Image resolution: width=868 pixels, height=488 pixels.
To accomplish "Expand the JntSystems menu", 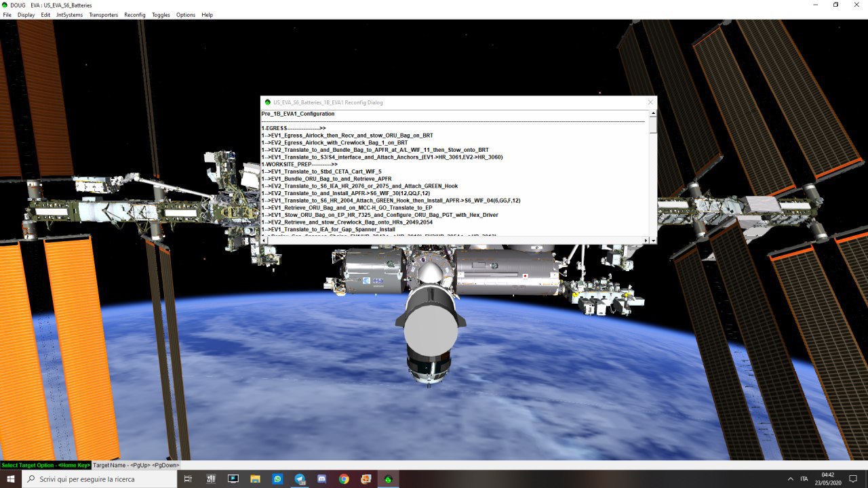I will click(69, 15).
